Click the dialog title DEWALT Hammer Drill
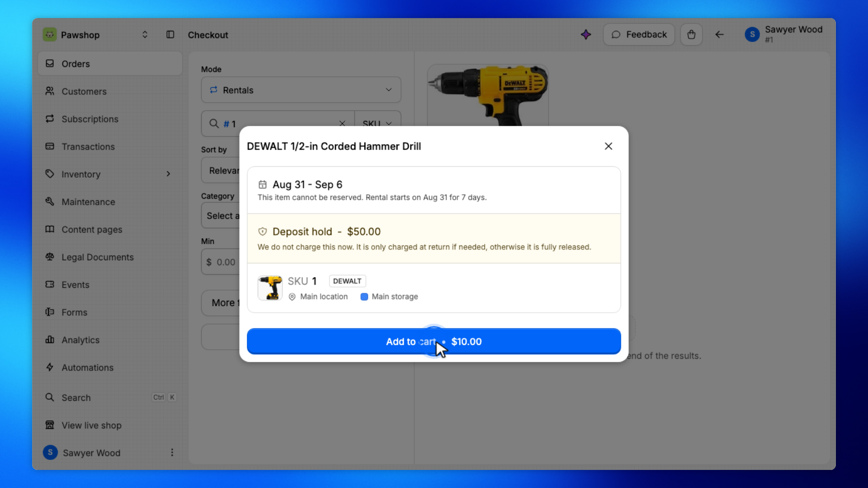The image size is (868, 488). click(x=334, y=146)
